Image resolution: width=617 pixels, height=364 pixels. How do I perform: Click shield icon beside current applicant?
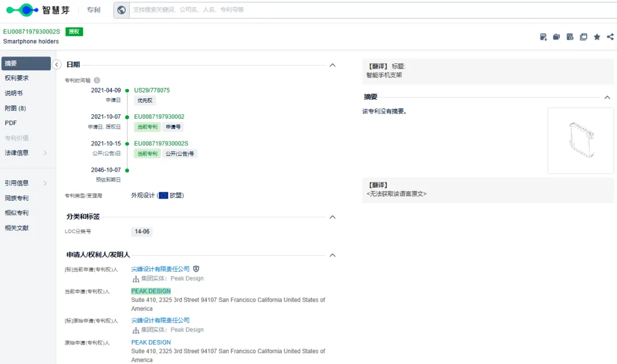pos(196,269)
